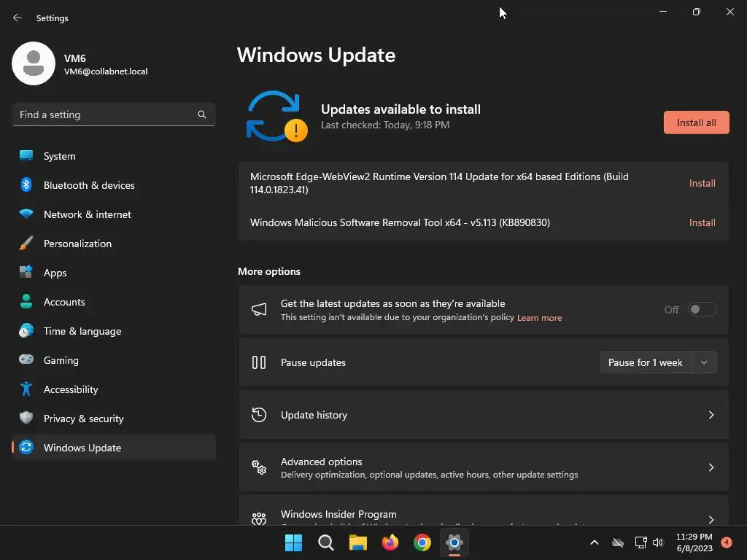The image size is (747, 560).
Task: Open taskbar Search
Action: 326,542
